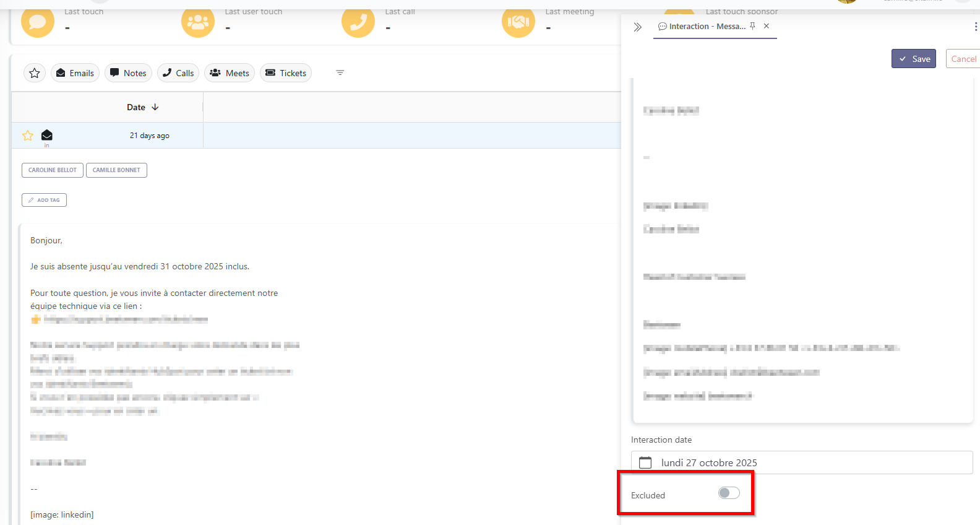980x525 pixels.
Task: Click the open envelope icon in row
Action: 47,136
